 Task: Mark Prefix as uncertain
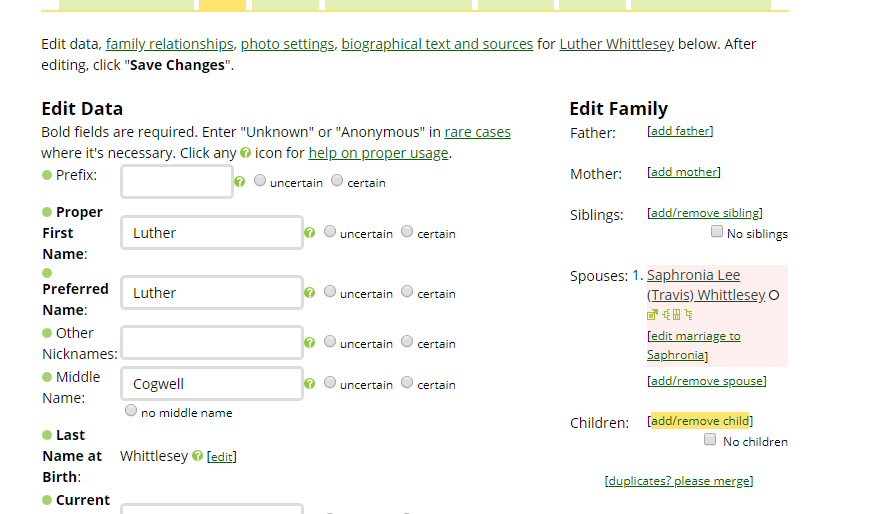260,180
